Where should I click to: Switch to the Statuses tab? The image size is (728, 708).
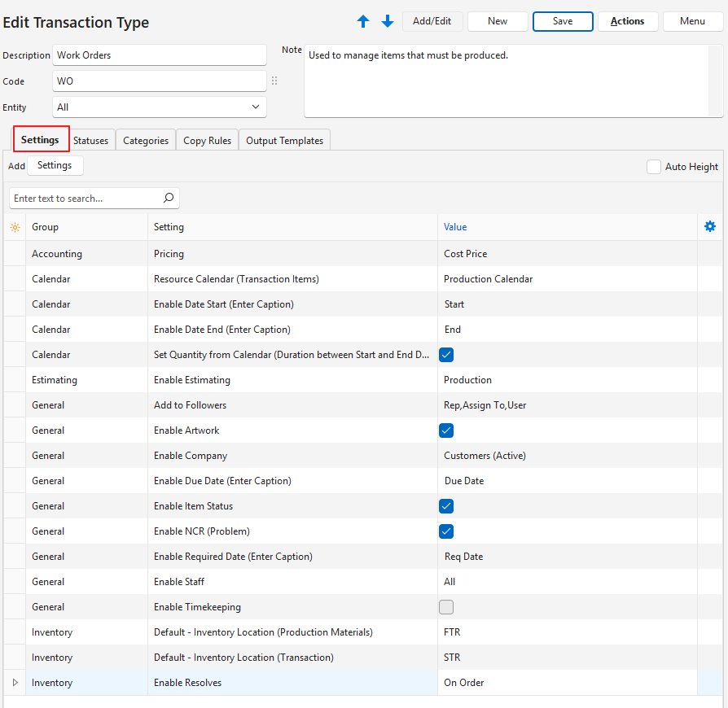pyautogui.click(x=91, y=141)
